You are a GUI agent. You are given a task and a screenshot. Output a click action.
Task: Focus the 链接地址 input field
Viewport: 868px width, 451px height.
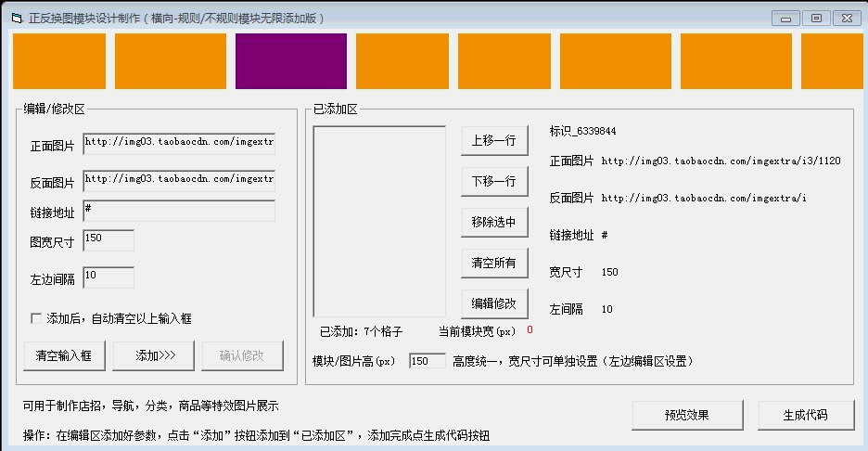point(179,211)
